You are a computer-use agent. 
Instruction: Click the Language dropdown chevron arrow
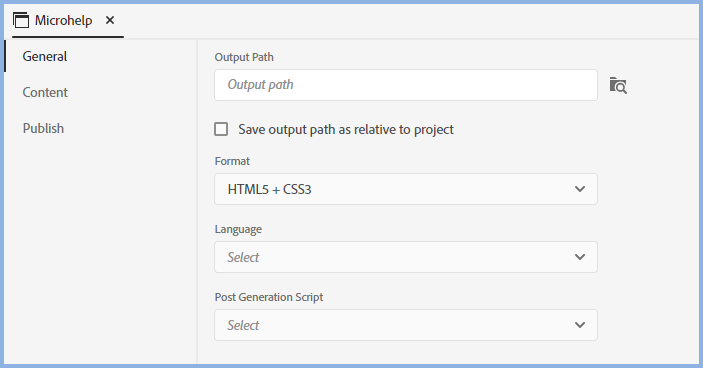(x=580, y=257)
